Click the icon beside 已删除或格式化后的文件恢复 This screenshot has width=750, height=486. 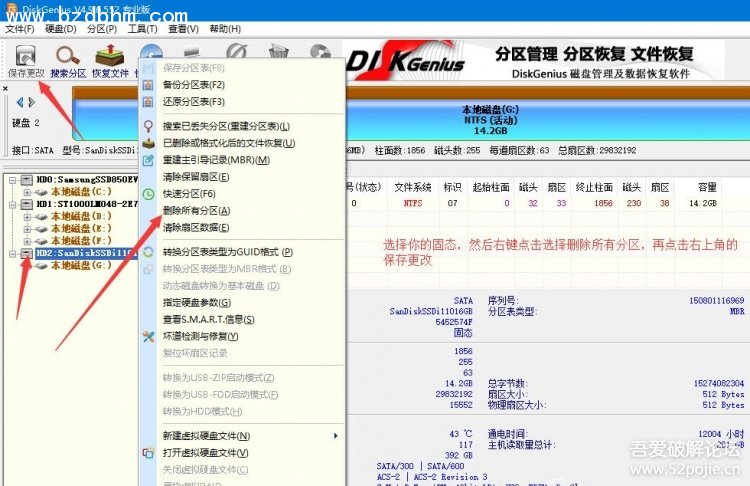(x=148, y=143)
